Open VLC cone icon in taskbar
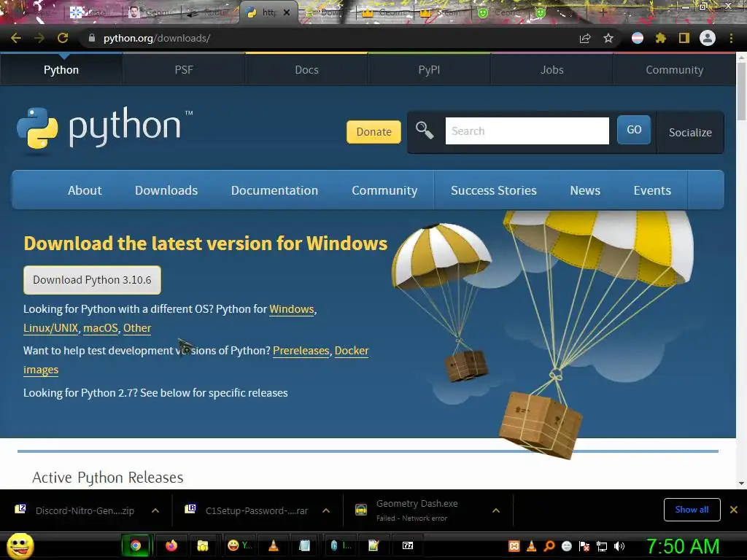 point(274,545)
